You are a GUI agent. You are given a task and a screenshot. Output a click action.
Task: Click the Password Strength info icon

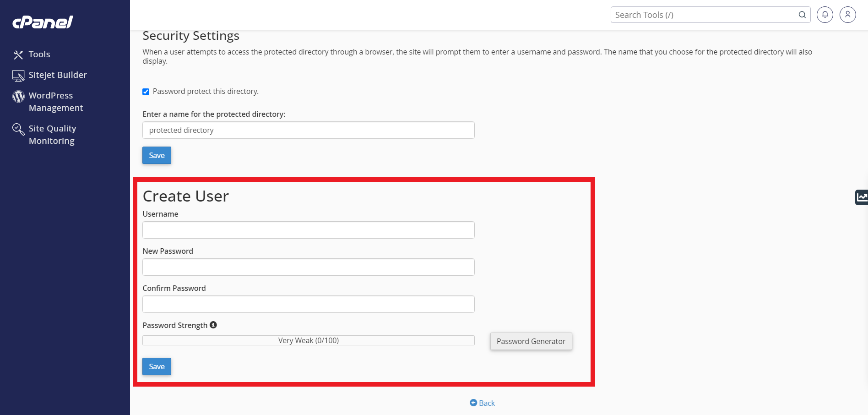click(x=213, y=325)
